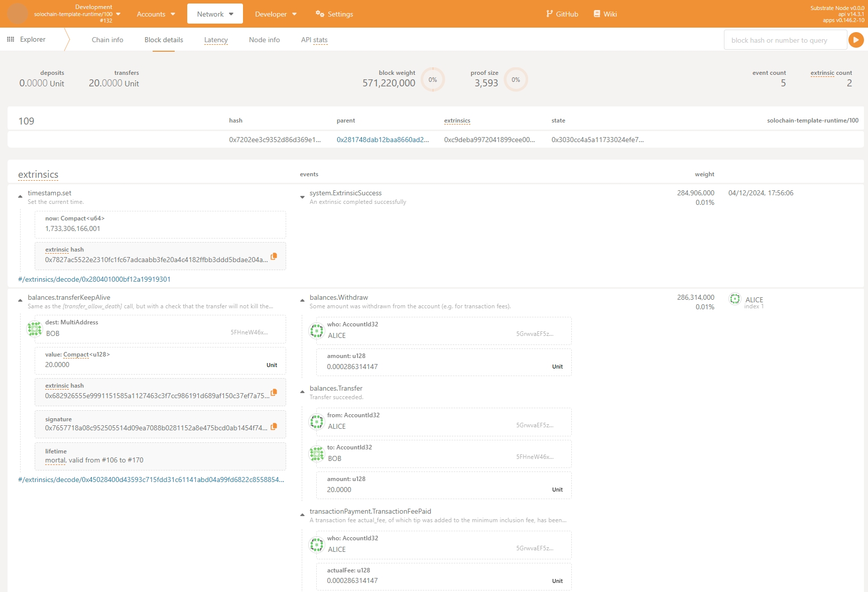Viewport: 868px width, 592px height.
Task: Click the proof size value 3,593
Action: coord(486,83)
